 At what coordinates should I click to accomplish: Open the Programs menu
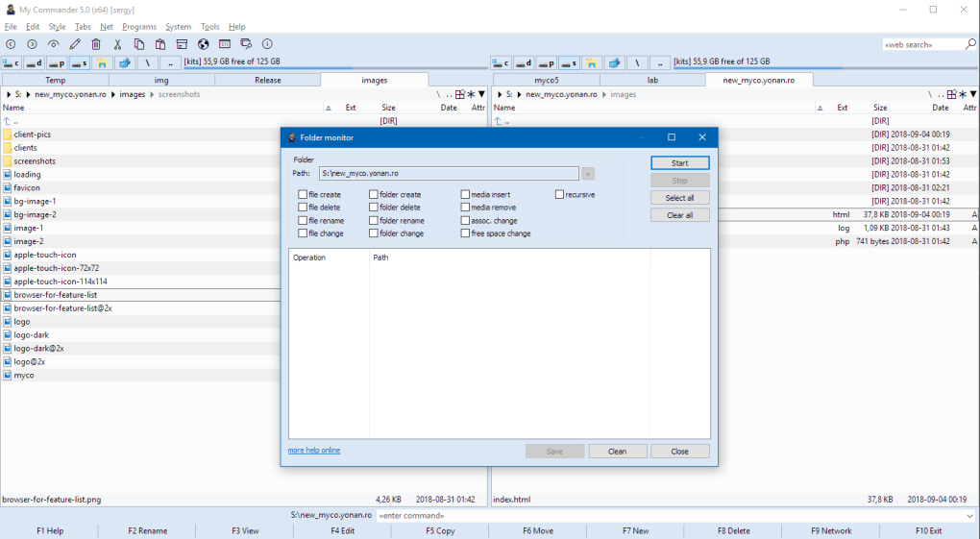click(x=139, y=27)
